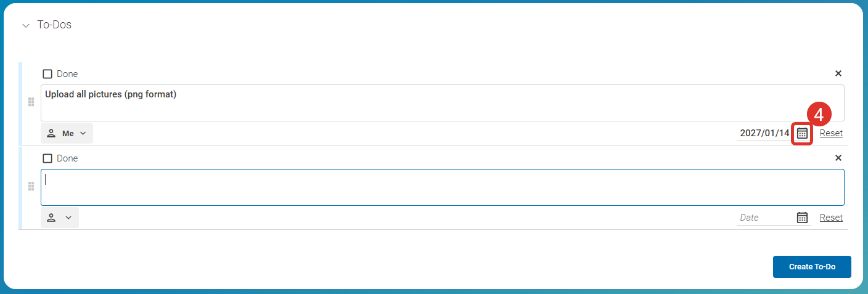Open calendar picker for empty to-do date
The image size is (868, 294).
[x=802, y=218]
